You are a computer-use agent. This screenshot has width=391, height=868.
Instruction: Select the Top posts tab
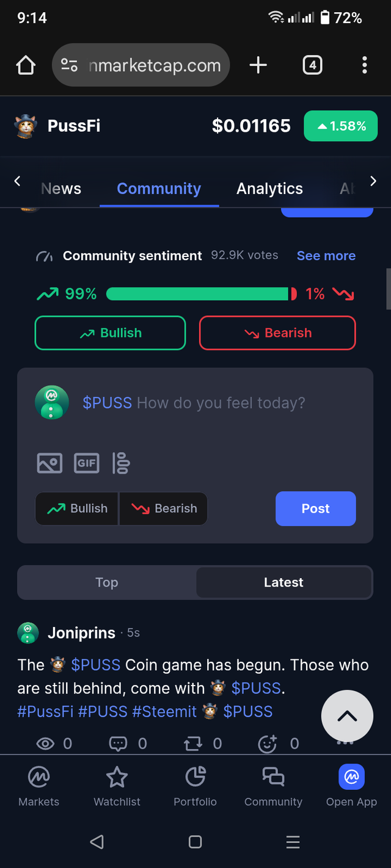(x=107, y=582)
